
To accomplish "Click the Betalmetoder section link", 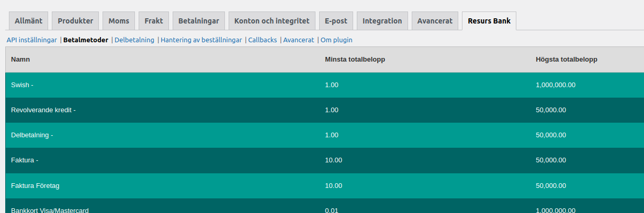I will pos(86,40).
